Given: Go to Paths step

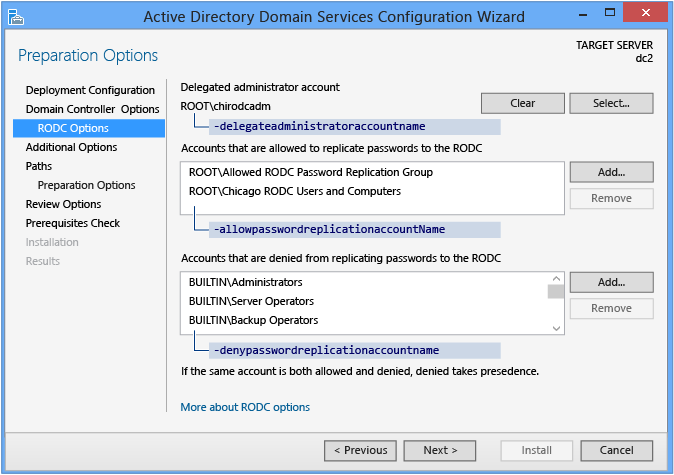Looking at the screenshot, I should tap(39, 166).
